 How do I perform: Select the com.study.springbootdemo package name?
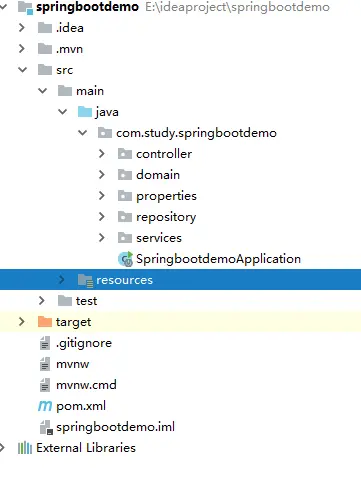pos(196,133)
